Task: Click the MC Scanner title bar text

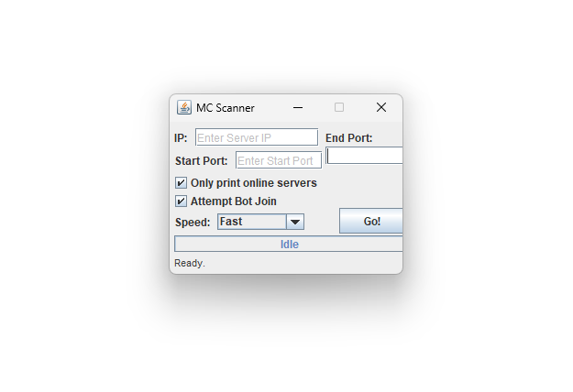Action: [226, 108]
